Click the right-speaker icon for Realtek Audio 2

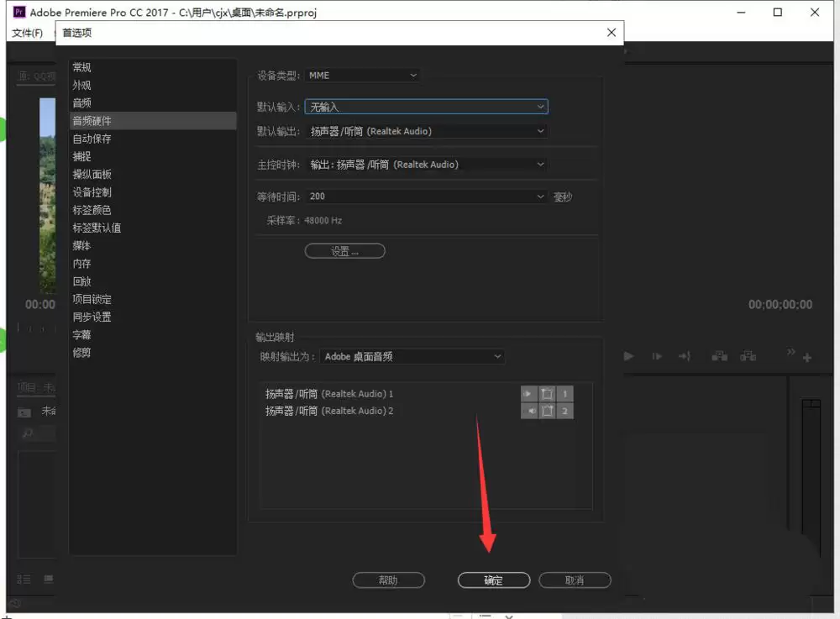[528, 412]
